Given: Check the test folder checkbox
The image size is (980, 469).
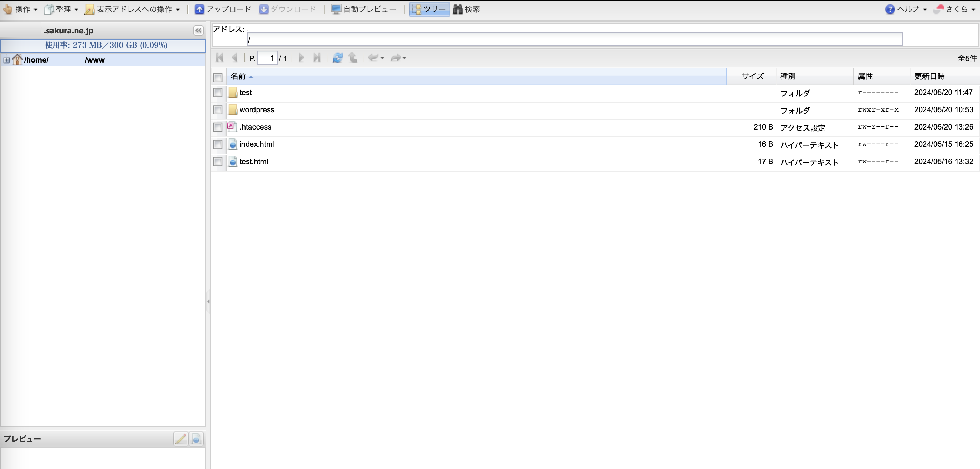Looking at the screenshot, I should click(x=218, y=93).
